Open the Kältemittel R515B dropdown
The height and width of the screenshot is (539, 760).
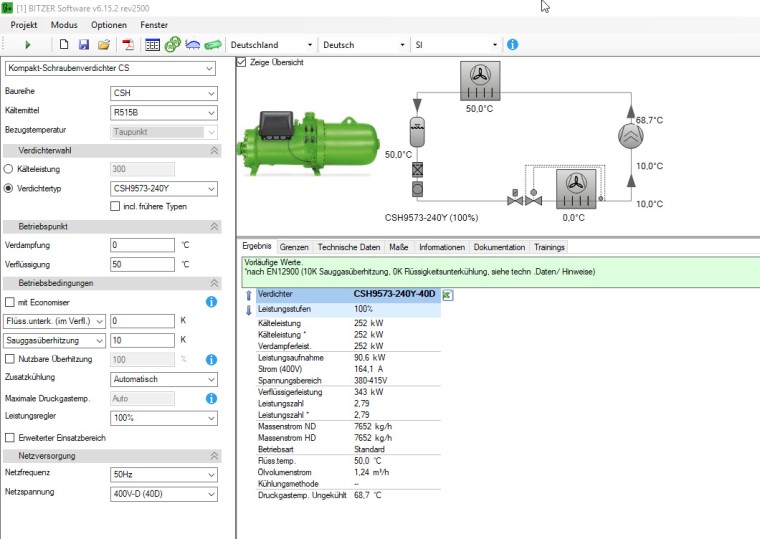163,112
